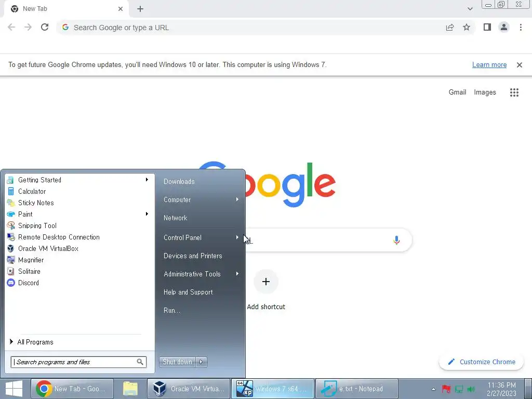The image size is (532, 399).
Task: Open a new tab with plus button
Action: pyautogui.click(x=140, y=9)
